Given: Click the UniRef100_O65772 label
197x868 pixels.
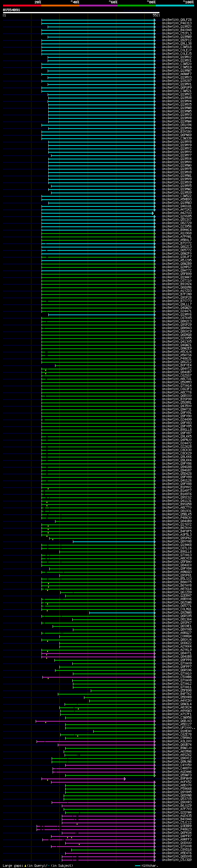Looking at the screenshot, I should pos(177,250).
